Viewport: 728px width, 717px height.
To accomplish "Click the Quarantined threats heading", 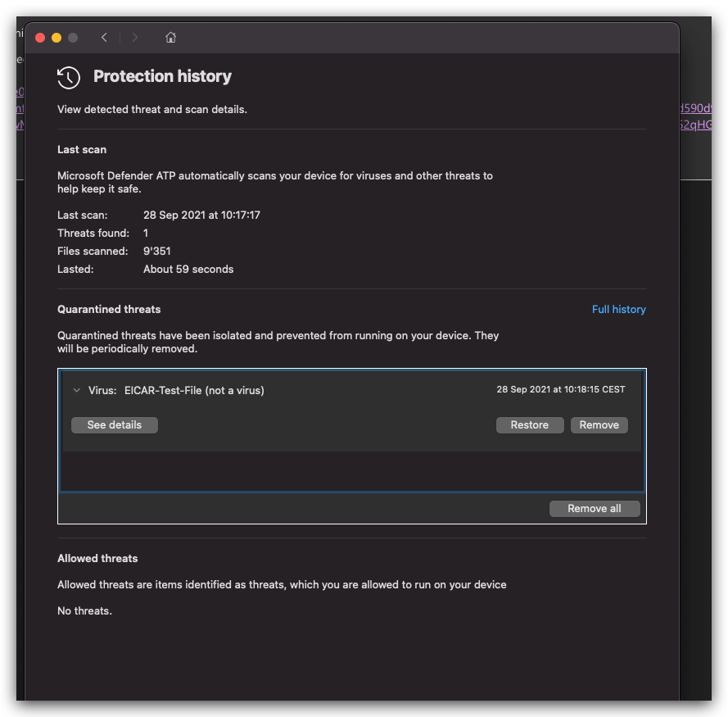I will (109, 310).
